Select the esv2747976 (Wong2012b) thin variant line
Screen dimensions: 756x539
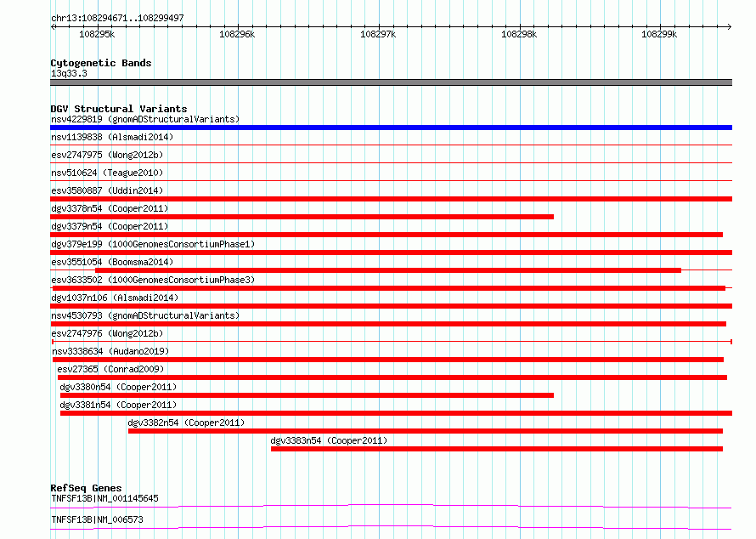[392, 342]
